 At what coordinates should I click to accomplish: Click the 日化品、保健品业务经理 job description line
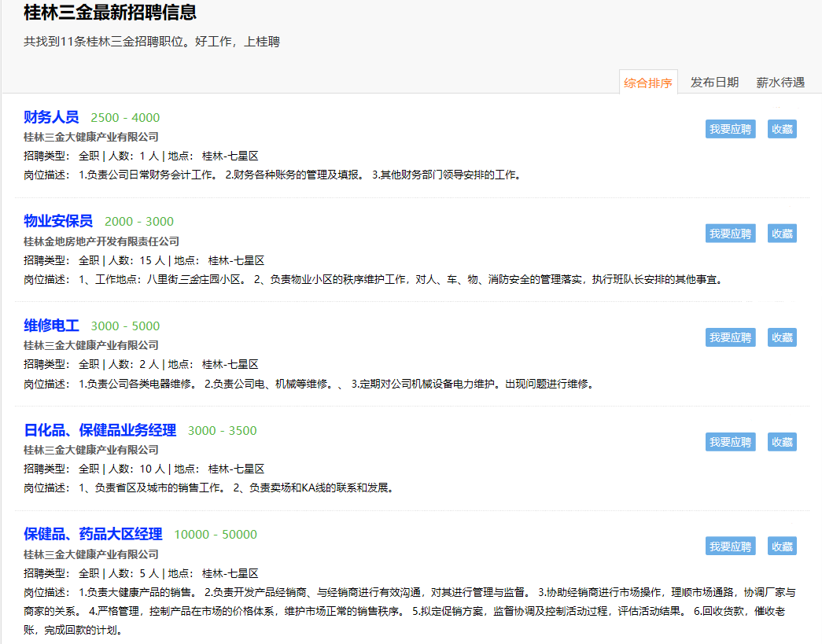coord(210,488)
